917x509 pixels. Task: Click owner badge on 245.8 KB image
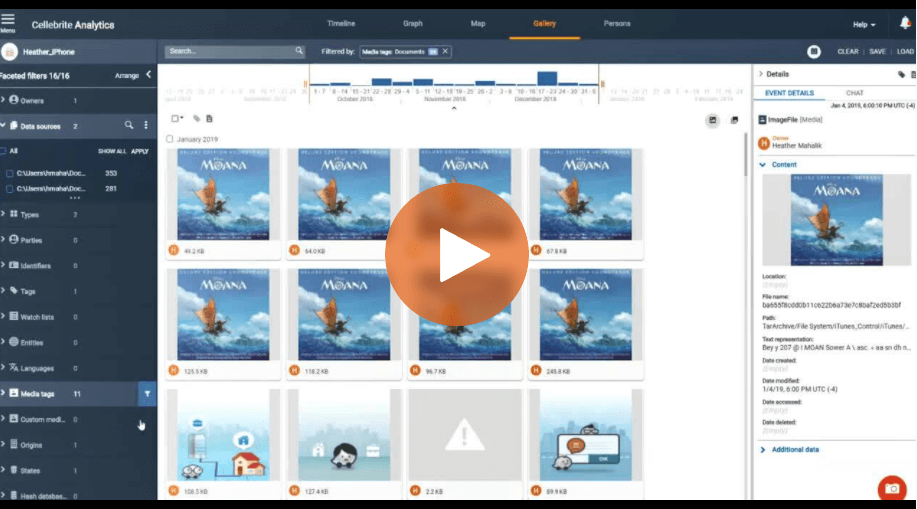tap(536, 370)
